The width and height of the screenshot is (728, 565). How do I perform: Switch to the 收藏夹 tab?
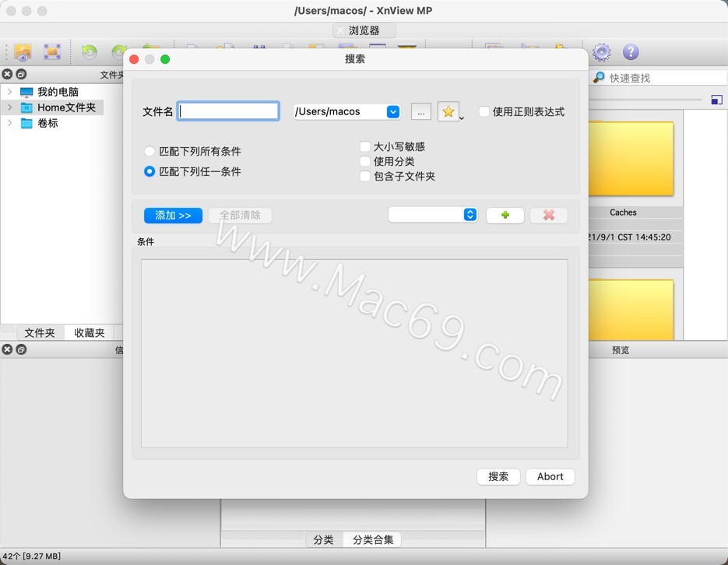[89, 332]
